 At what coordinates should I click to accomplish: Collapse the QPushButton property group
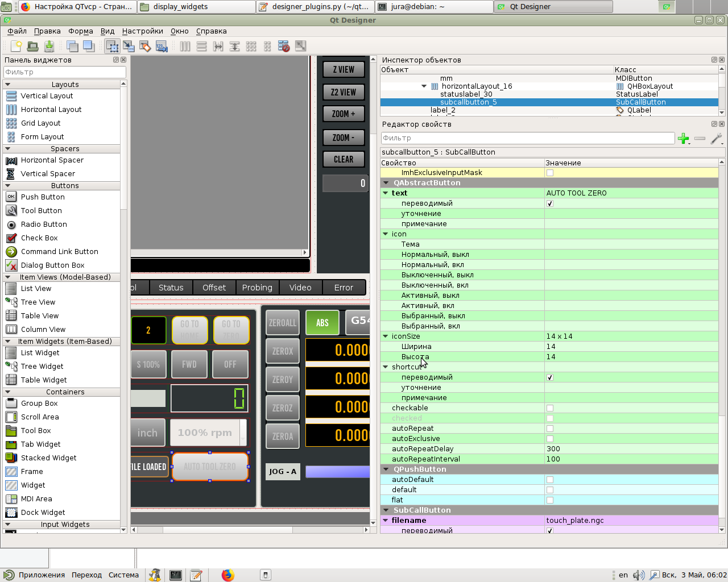386,469
